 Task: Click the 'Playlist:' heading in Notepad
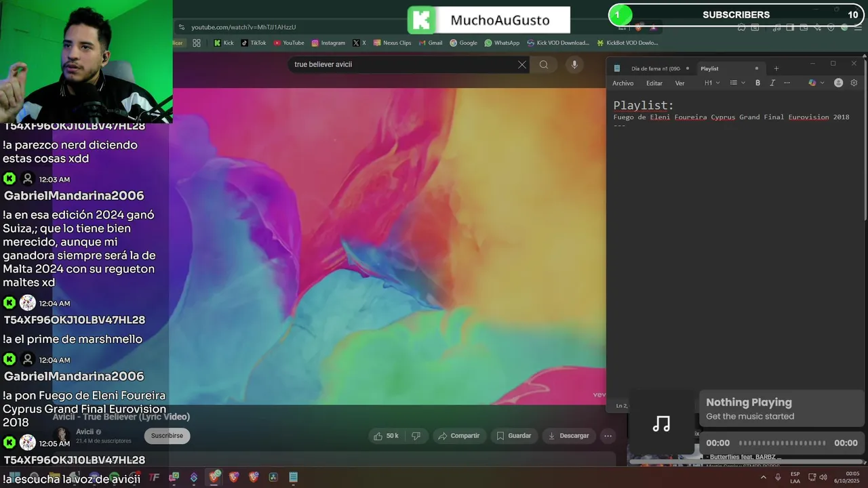click(644, 105)
